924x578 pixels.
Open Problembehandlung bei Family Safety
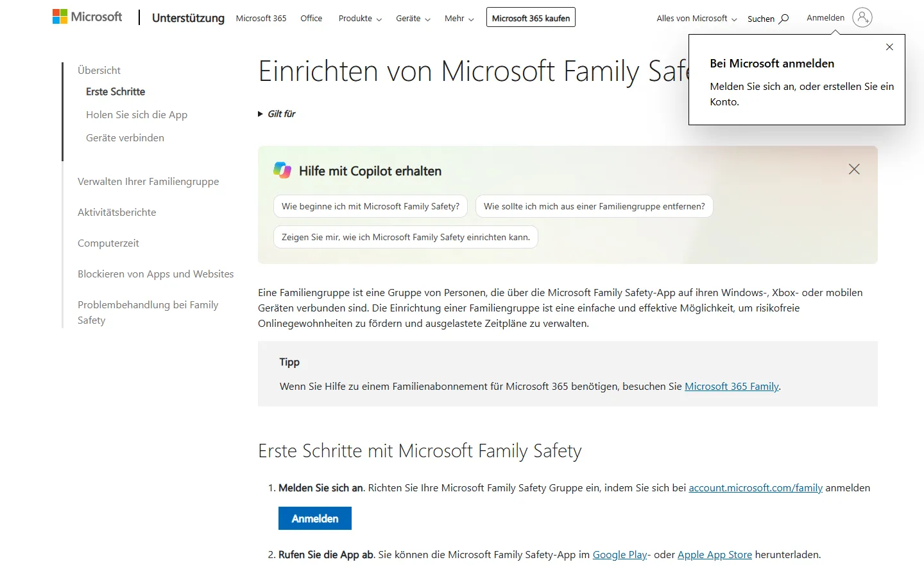pyautogui.click(x=148, y=313)
